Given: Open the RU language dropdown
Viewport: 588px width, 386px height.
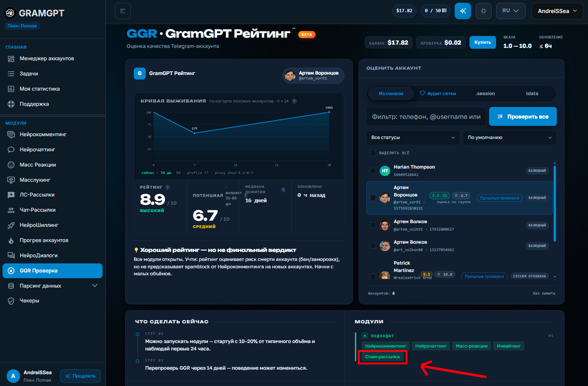Looking at the screenshot, I should coord(511,11).
